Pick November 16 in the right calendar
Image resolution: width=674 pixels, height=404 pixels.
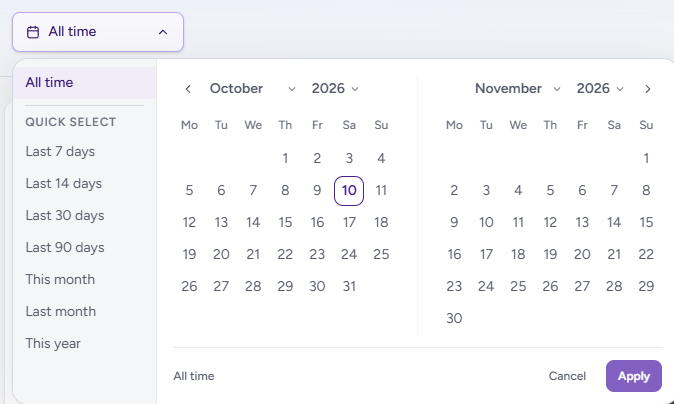point(454,254)
